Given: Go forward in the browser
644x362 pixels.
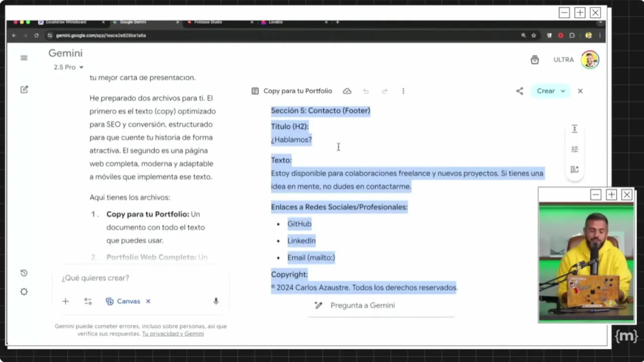Looking at the screenshot, I should [x=25, y=36].
